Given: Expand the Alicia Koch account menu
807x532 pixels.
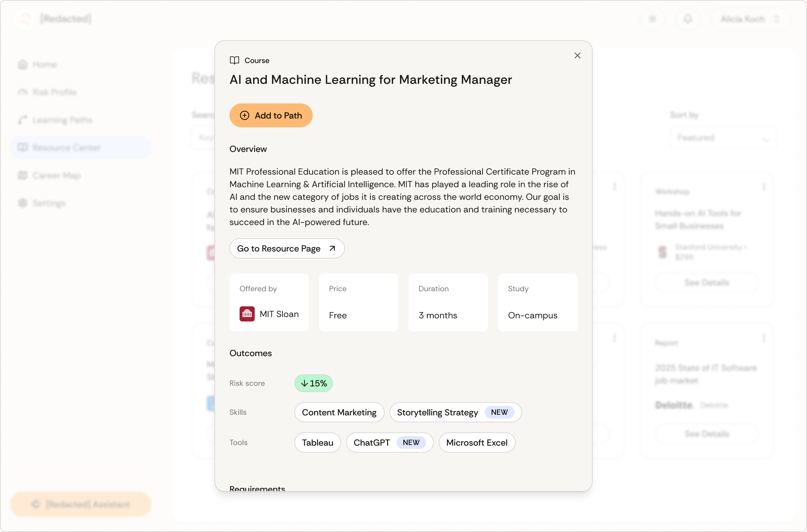Looking at the screenshot, I should point(750,19).
